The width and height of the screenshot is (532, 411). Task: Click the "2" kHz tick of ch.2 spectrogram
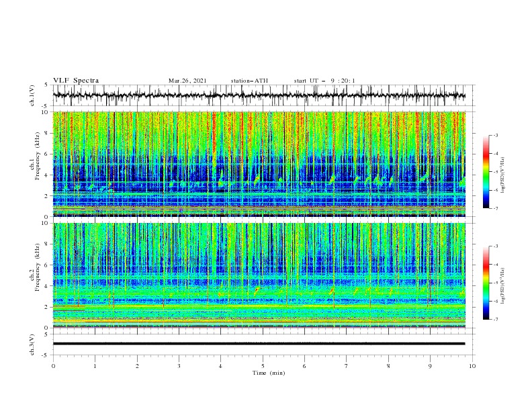pos(48,307)
